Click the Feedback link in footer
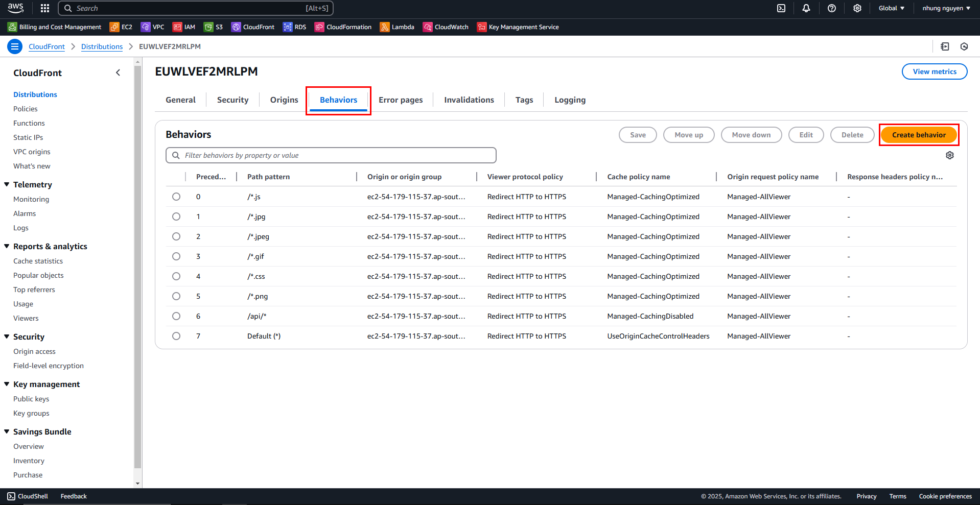Screen dimensions: 980x505 coord(74,496)
